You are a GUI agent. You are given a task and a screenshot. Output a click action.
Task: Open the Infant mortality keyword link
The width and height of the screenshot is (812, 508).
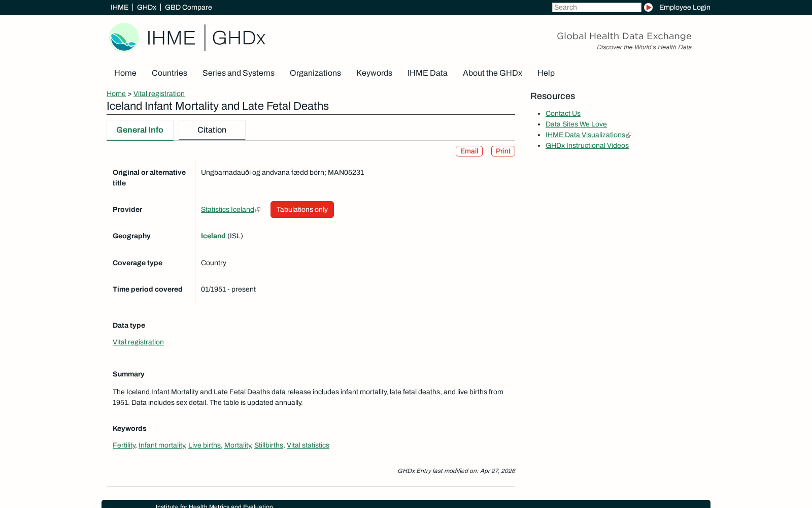pyautogui.click(x=162, y=445)
